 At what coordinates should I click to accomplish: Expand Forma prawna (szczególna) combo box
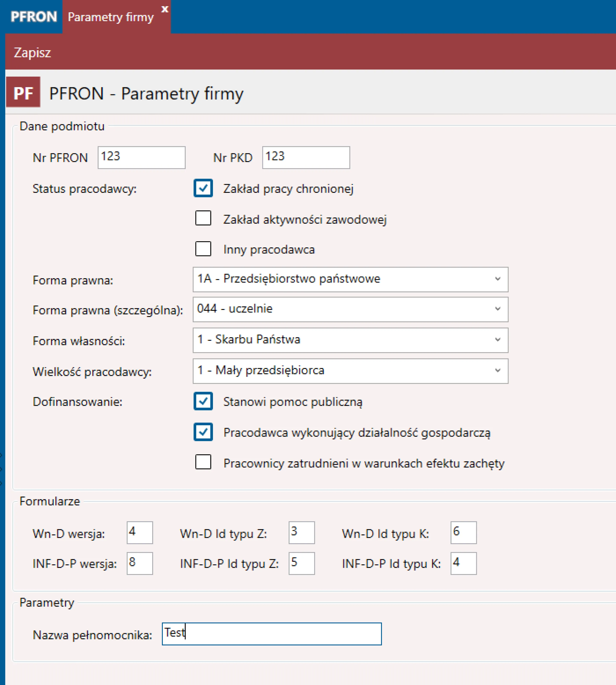click(x=350, y=310)
